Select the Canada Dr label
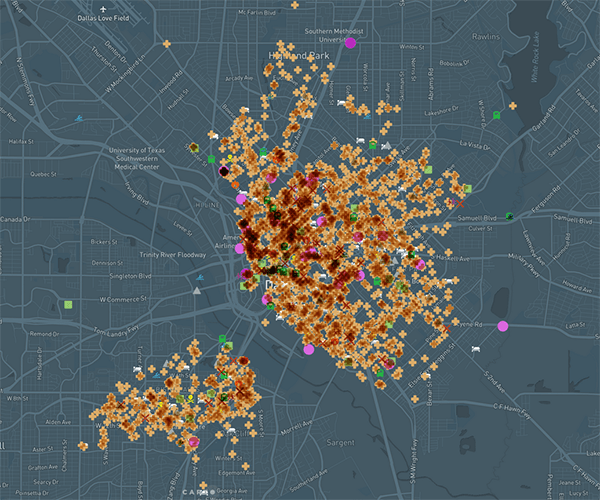The image size is (600, 500). pyautogui.click(x=15, y=219)
